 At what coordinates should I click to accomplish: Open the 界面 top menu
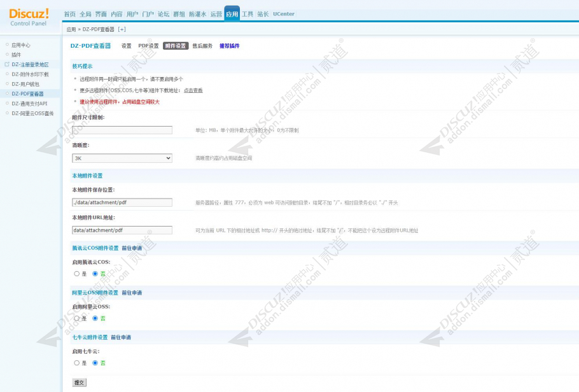(101, 14)
